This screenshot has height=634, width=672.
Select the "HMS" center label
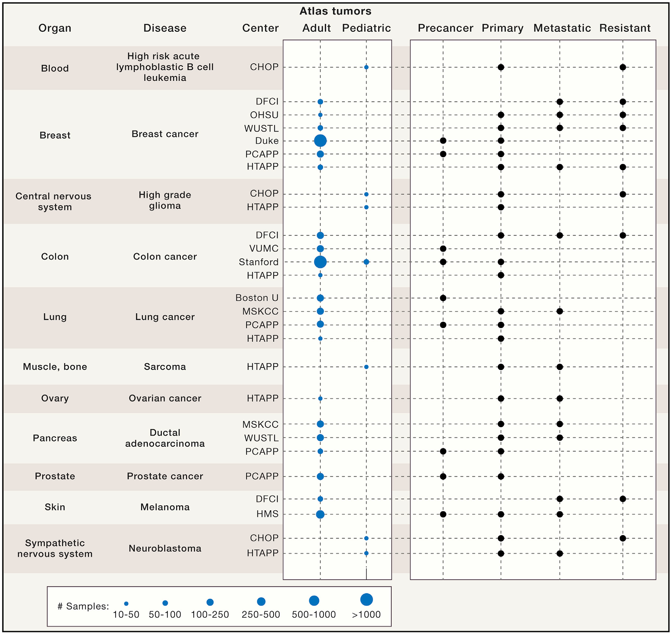pyautogui.click(x=267, y=514)
